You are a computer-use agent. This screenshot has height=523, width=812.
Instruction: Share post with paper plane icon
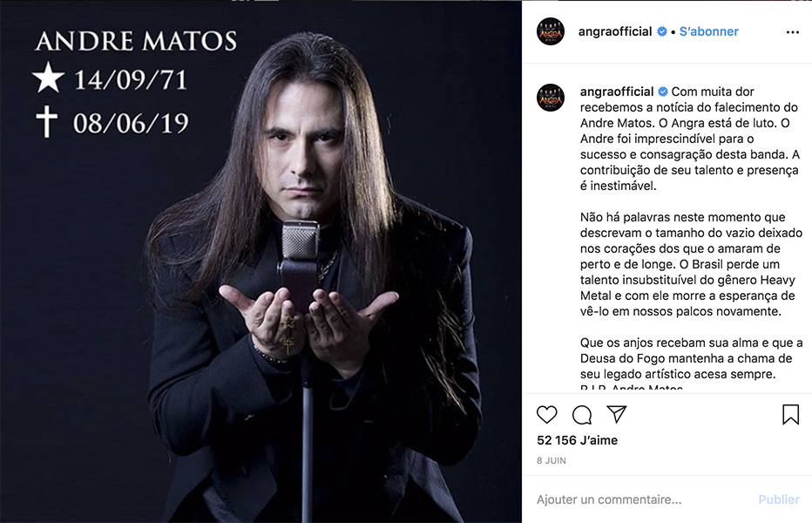click(617, 414)
